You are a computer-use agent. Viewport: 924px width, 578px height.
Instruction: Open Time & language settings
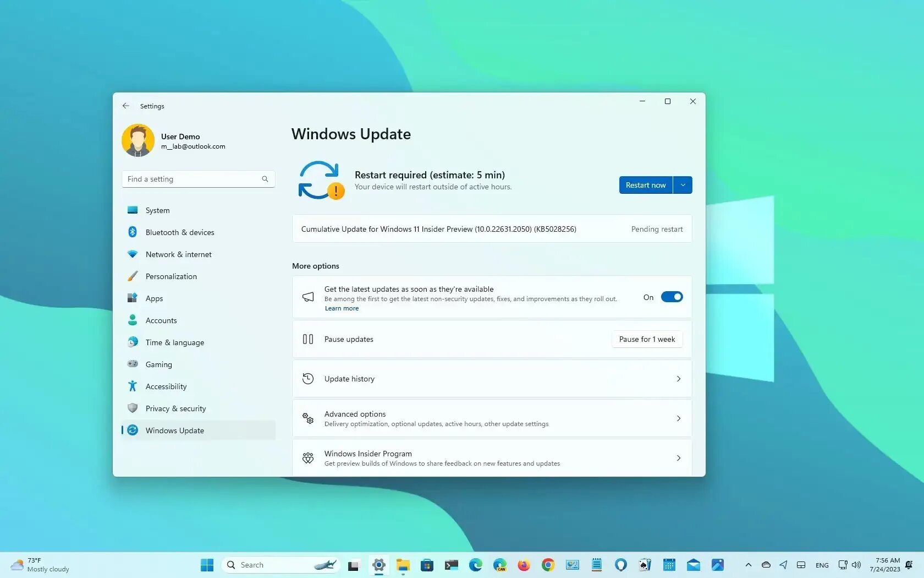click(x=198, y=342)
